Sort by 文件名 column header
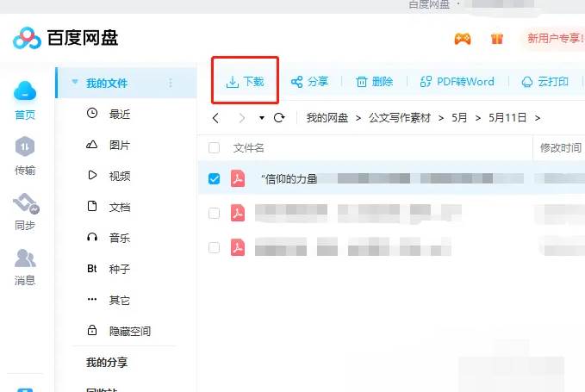The image size is (585, 392). [x=248, y=148]
